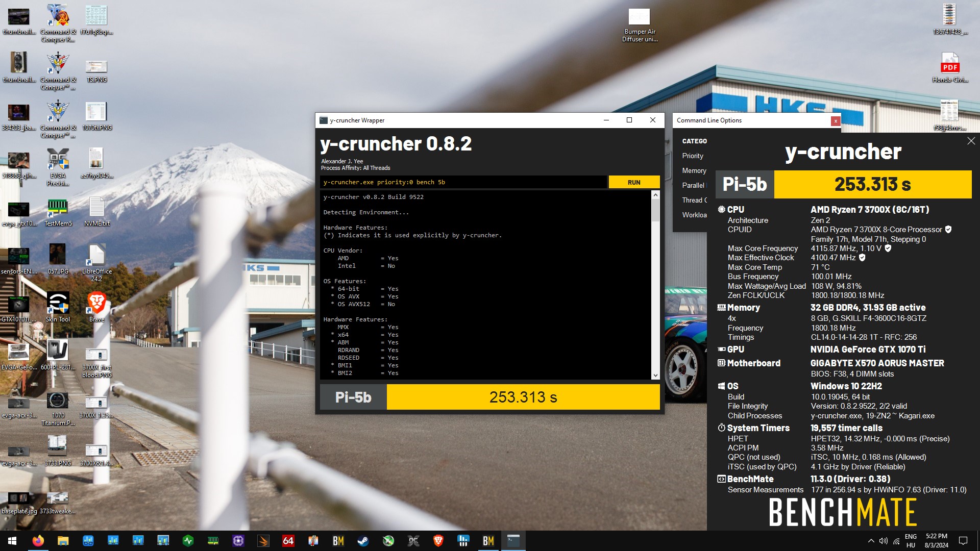Click the GIGABYTE X570 AORUS MASTER text
Screen dimensions: 980x551
[x=877, y=363]
